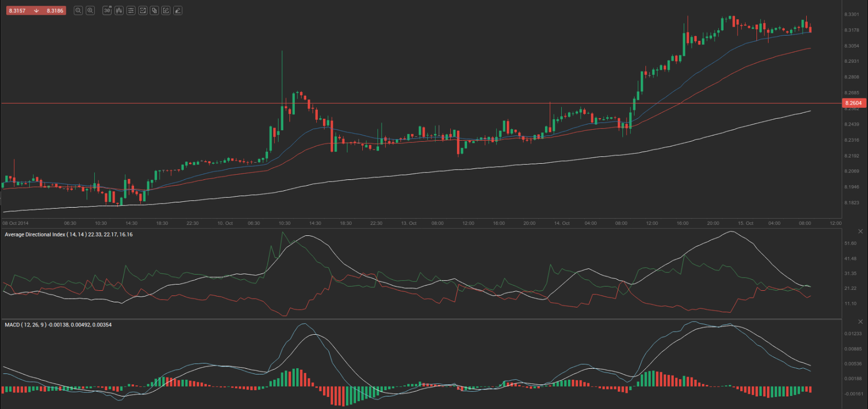Click the 51.60 value on ADX axis
868x409 pixels.
850,243
